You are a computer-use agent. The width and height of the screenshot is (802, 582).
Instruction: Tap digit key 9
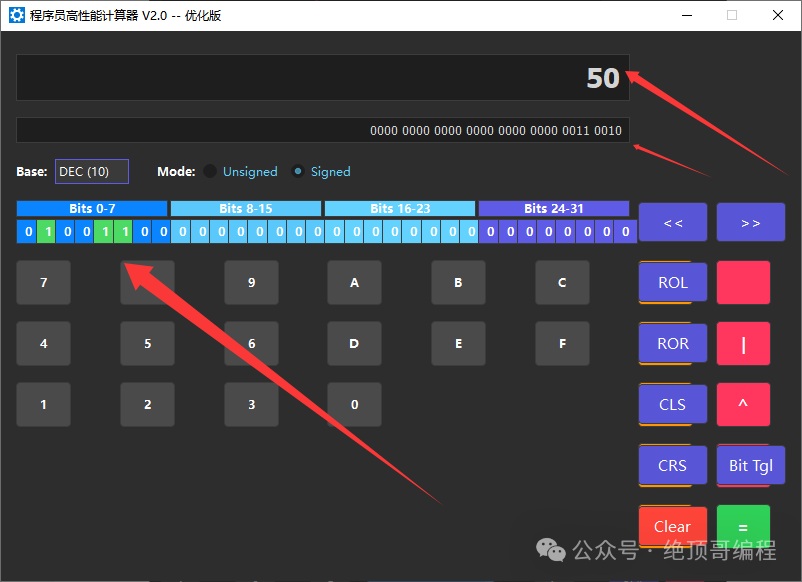(x=251, y=282)
